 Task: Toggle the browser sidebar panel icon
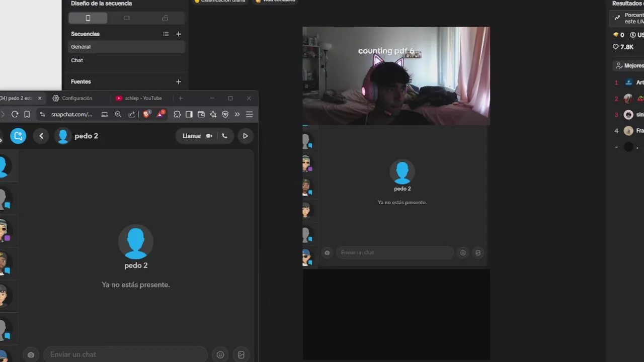point(189,114)
